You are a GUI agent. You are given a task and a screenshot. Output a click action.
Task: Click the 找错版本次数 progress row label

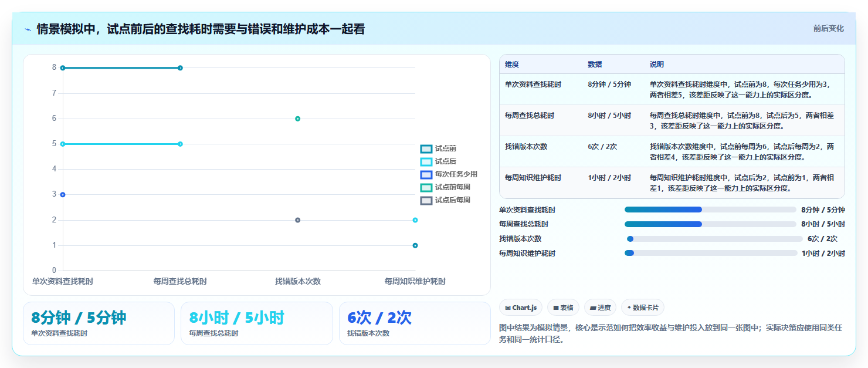(520, 239)
